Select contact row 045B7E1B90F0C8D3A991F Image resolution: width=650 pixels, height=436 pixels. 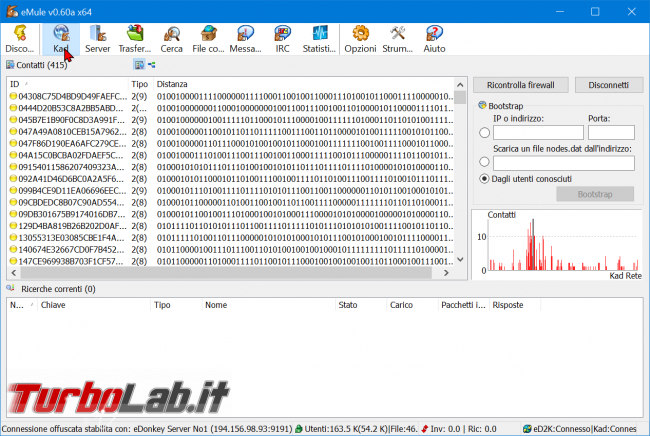pos(230,120)
